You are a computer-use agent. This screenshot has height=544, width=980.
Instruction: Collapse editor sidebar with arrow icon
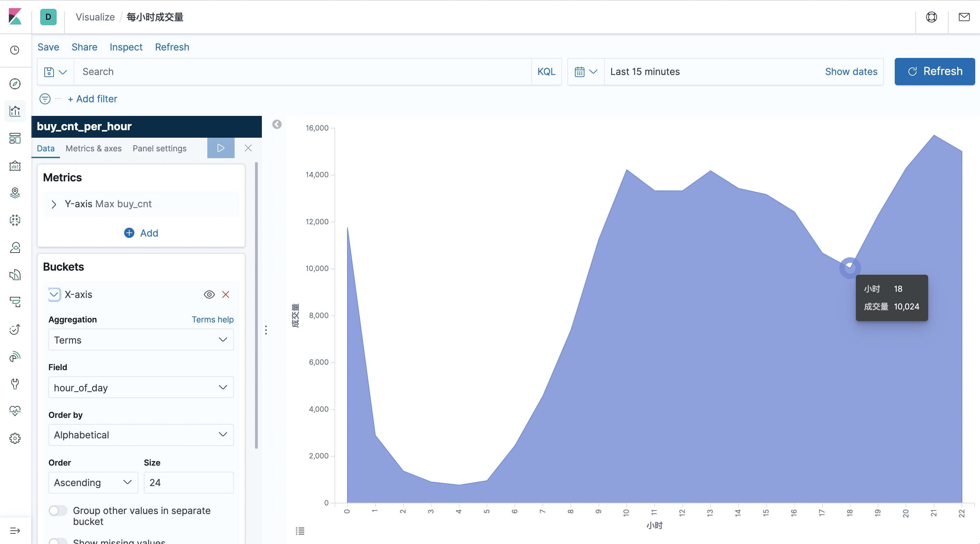(x=277, y=124)
